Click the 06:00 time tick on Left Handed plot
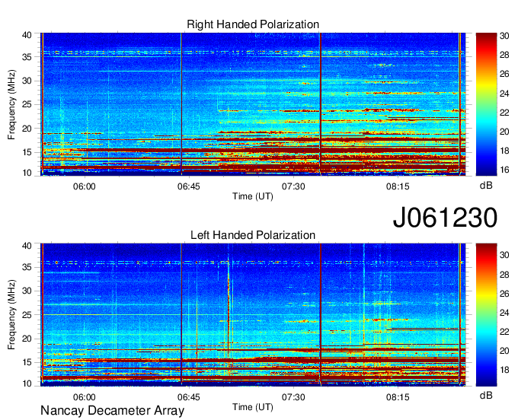Screen dimensions: 518x420 click(x=85, y=397)
